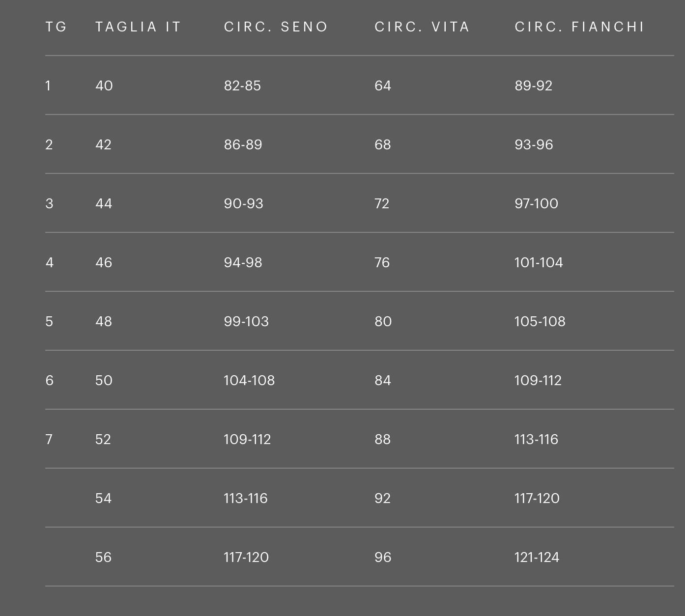
Task: Click the CIRC. VITA column header
Action: (422, 27)
